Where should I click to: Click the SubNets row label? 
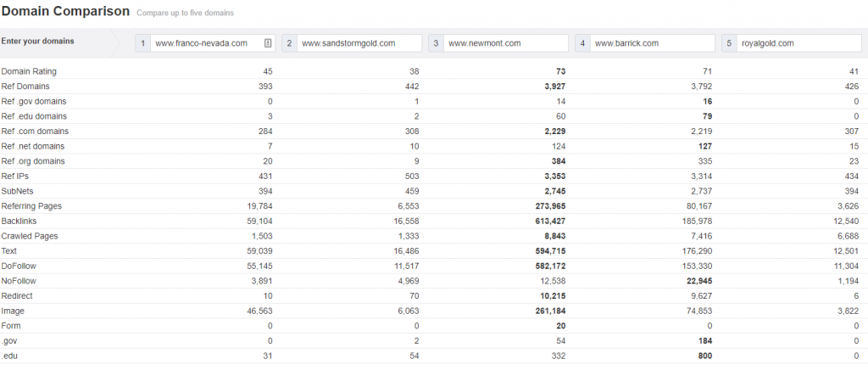(17, 191)
